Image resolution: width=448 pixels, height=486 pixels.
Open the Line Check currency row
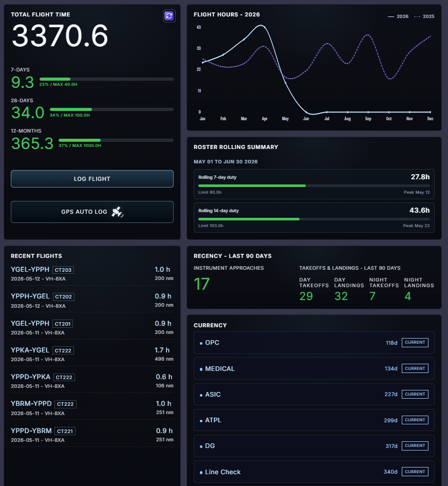click(314, 472)
